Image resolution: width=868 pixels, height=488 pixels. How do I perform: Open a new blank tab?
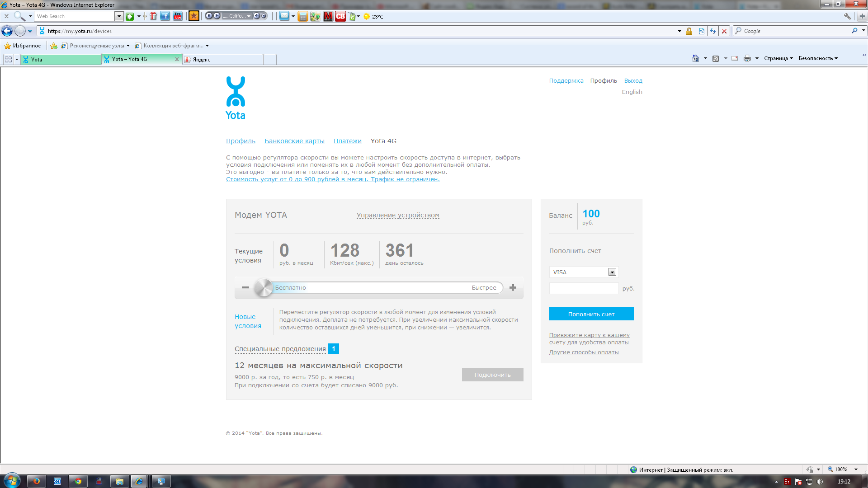tap(270, 60)
